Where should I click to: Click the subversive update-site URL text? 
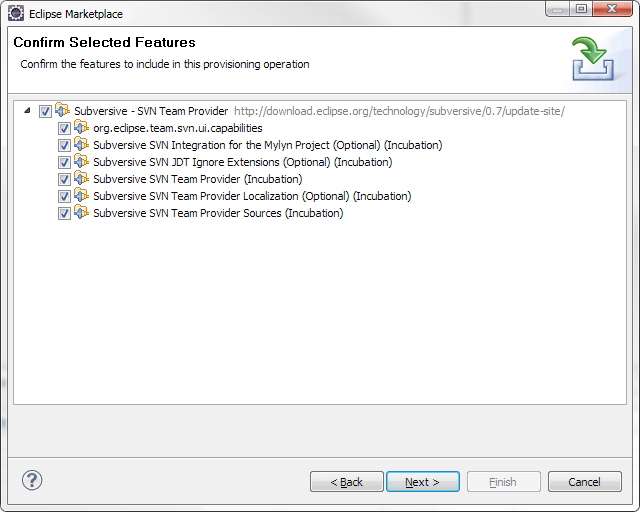coord(399,111)
